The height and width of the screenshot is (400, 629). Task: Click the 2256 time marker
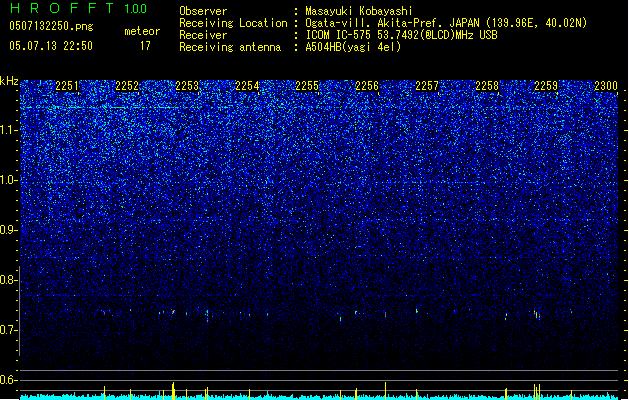coord(367,86)
